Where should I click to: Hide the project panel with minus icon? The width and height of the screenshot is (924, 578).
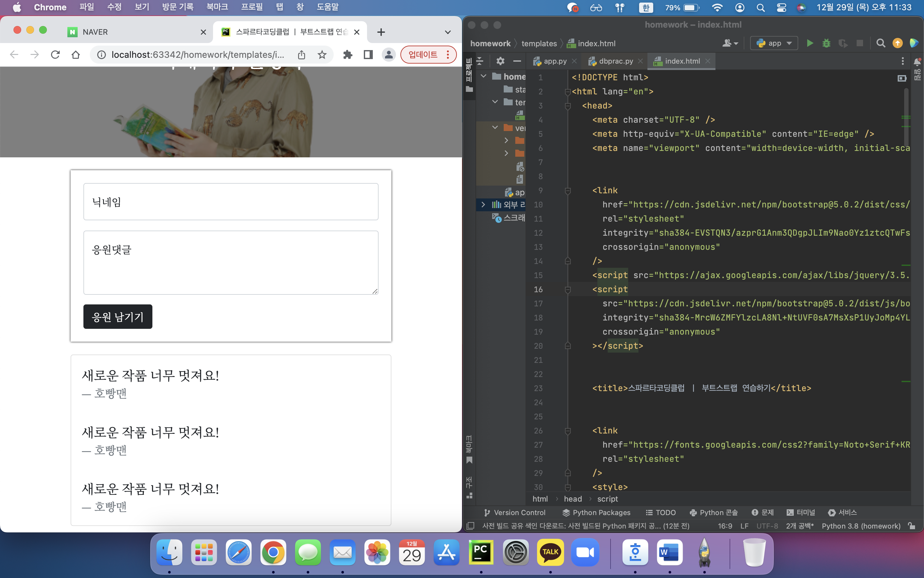pyautogui.click(x=517, y=61)
